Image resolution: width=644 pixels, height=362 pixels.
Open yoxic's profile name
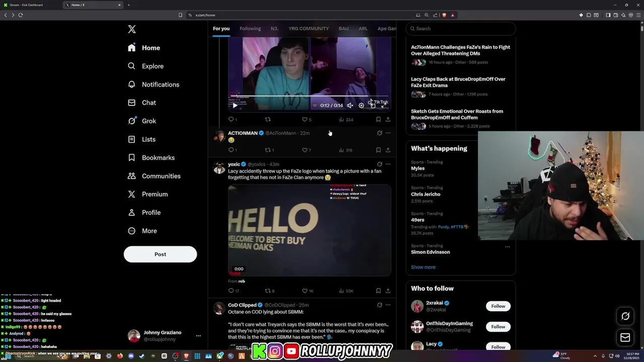point(234,164)
